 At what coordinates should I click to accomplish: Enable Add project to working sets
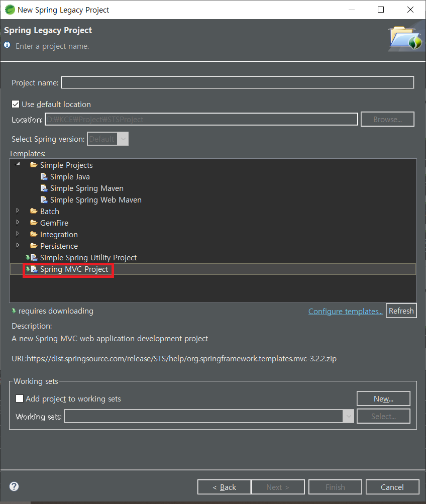(20, 398)
